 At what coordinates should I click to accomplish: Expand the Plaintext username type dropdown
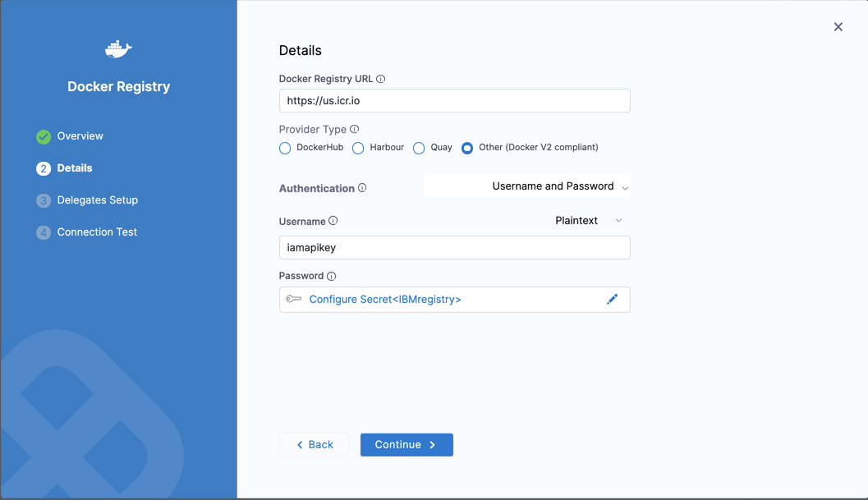(588, 221)
